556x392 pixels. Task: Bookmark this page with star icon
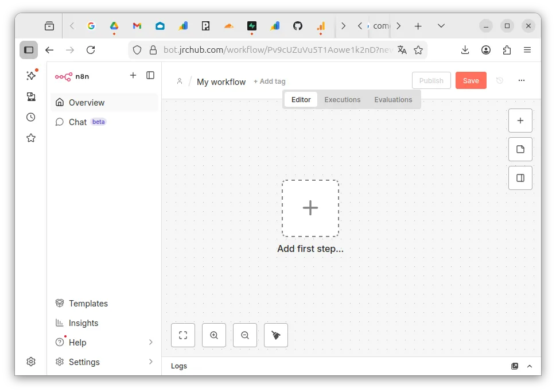click(418, 50)
